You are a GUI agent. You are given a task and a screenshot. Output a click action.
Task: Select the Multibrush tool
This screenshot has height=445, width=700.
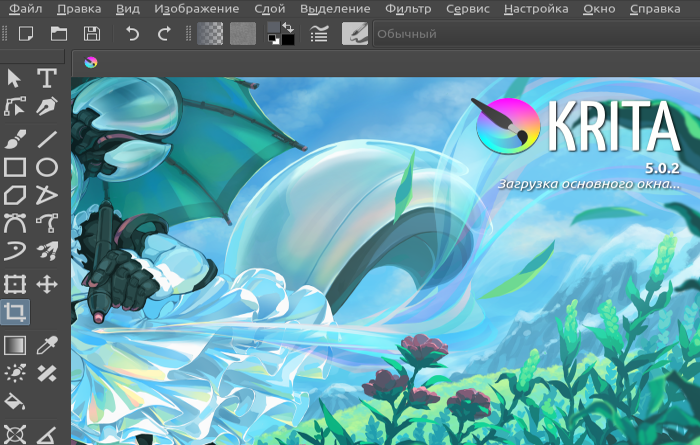[x=47, y=251]
